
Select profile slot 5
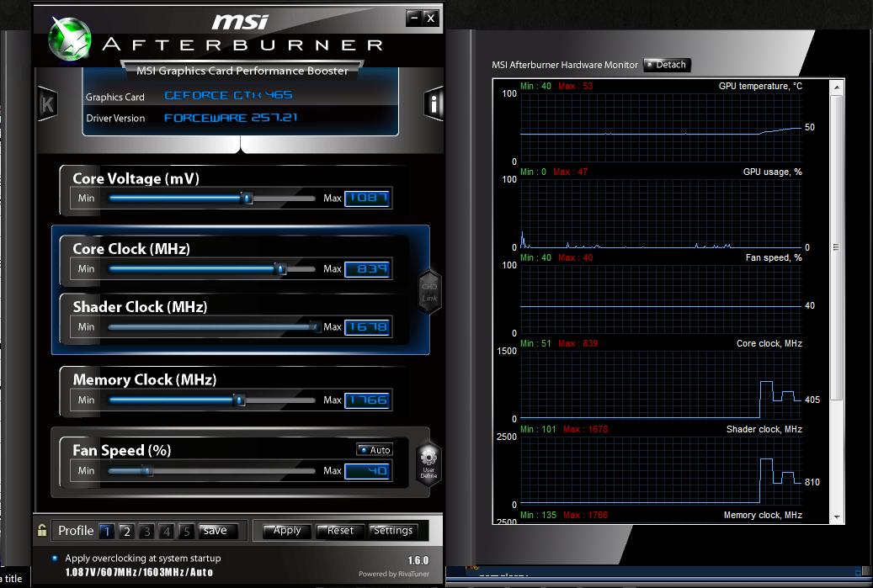(x=186, y=532)
